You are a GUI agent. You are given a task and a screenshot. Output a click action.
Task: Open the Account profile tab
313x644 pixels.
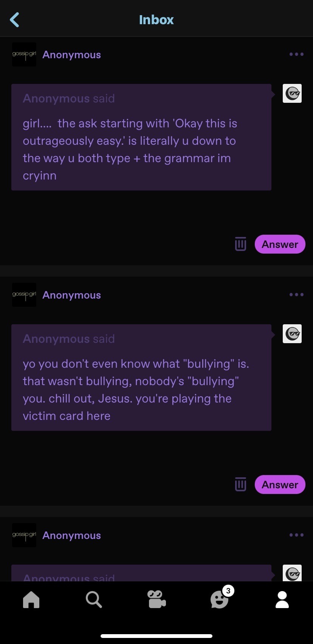coord(282,599)
